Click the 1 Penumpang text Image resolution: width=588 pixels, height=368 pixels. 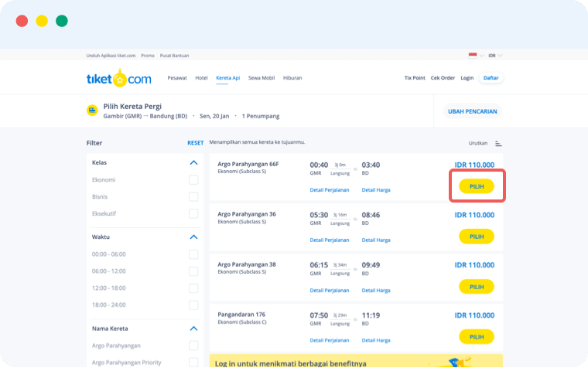(x=261, y=116)
